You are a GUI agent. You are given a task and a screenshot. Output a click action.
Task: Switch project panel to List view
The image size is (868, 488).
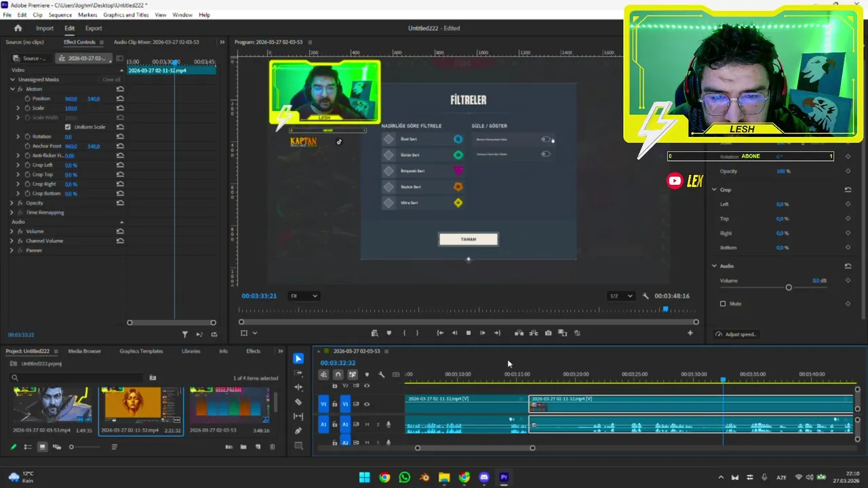click(x=28, y=447)
